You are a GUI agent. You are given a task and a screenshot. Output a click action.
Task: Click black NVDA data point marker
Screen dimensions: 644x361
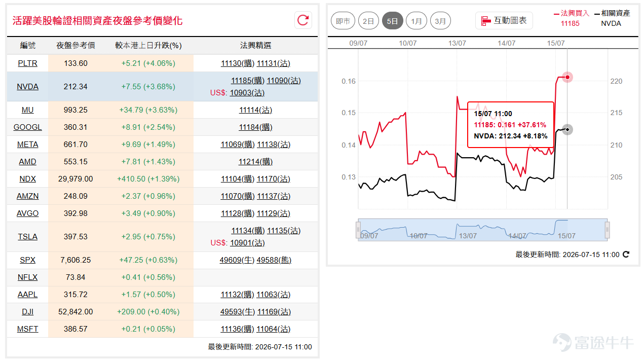(567, 130)
